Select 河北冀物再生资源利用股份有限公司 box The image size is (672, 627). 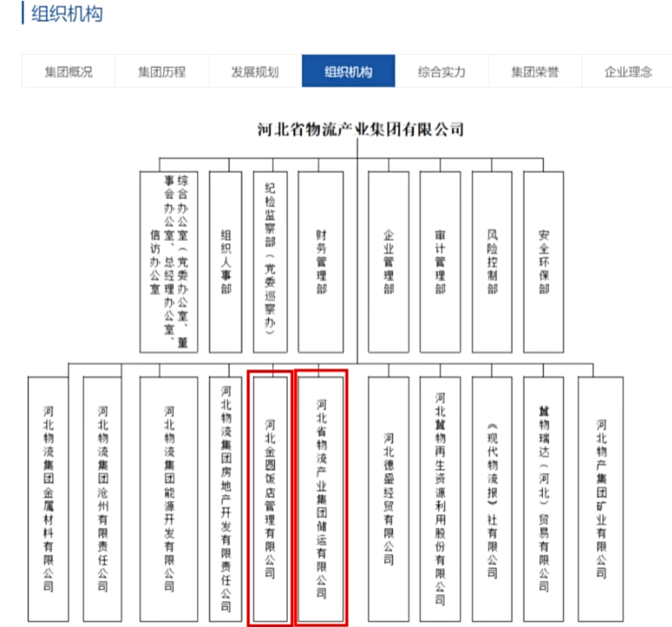440,500
